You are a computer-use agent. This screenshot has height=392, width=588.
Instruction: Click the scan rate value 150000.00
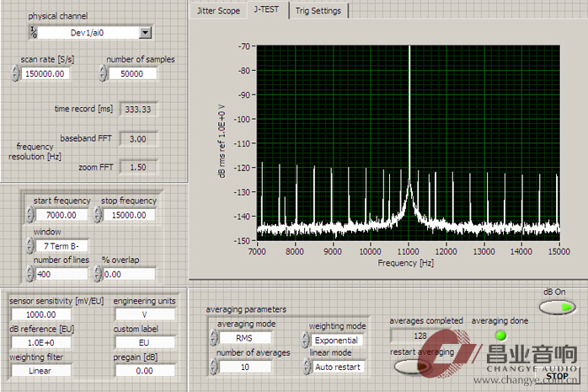(x=45, y=73)
